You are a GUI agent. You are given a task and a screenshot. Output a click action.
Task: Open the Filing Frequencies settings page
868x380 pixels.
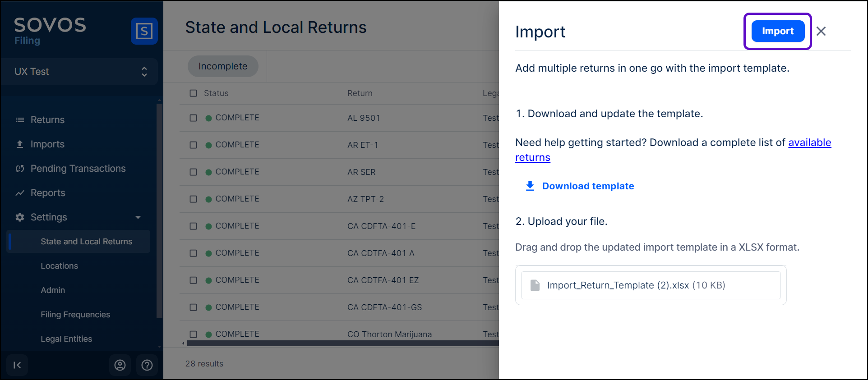tap(75, 315)
